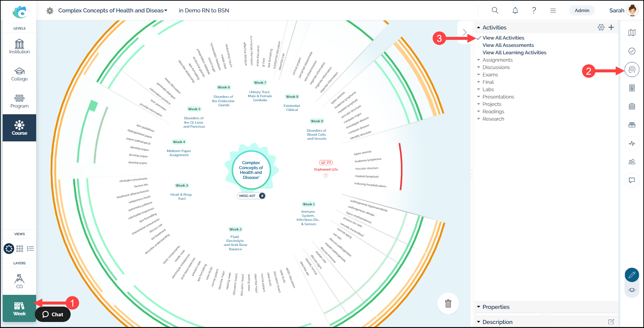Screen dimensions: 644x328
Task: Click the trash delete button
Action: 448,304
